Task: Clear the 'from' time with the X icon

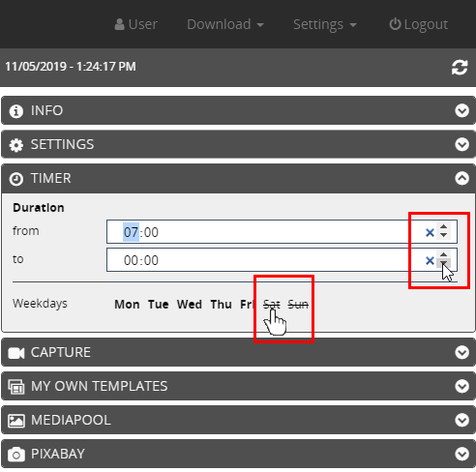Action: click(x=430, y=232)
